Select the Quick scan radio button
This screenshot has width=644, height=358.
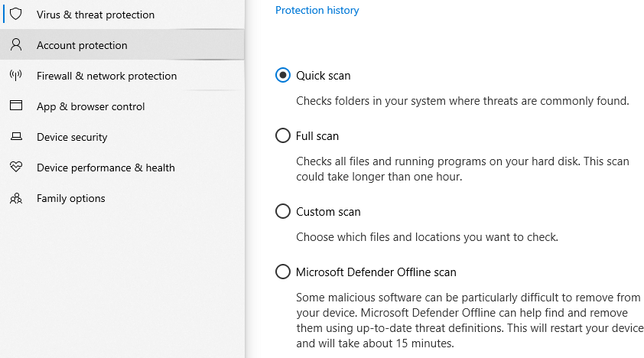(x=282, y=75)
